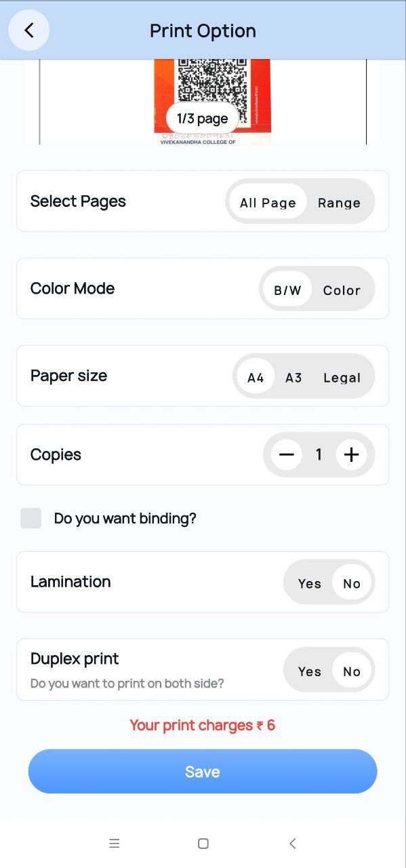Image resolution: width=406 pixels, height=868 pixels.
Task: Go back using the header arrow
Action: tap(28, 31)
